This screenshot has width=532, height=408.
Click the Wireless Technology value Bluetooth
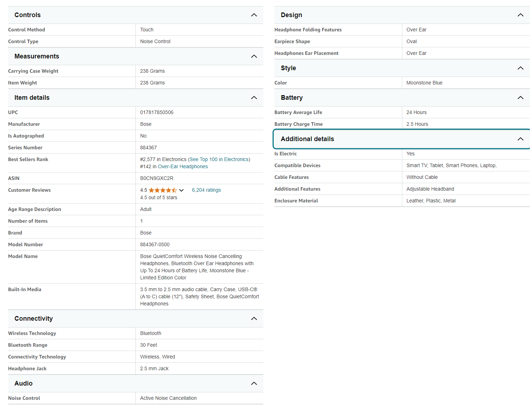(x=151, y=333)
